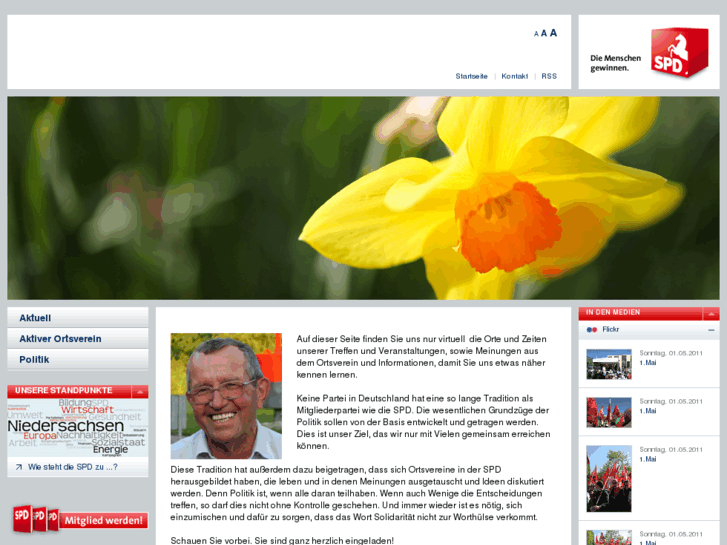Click the daffodil banner image
The image size is (727, 545).
click(363, 198)
